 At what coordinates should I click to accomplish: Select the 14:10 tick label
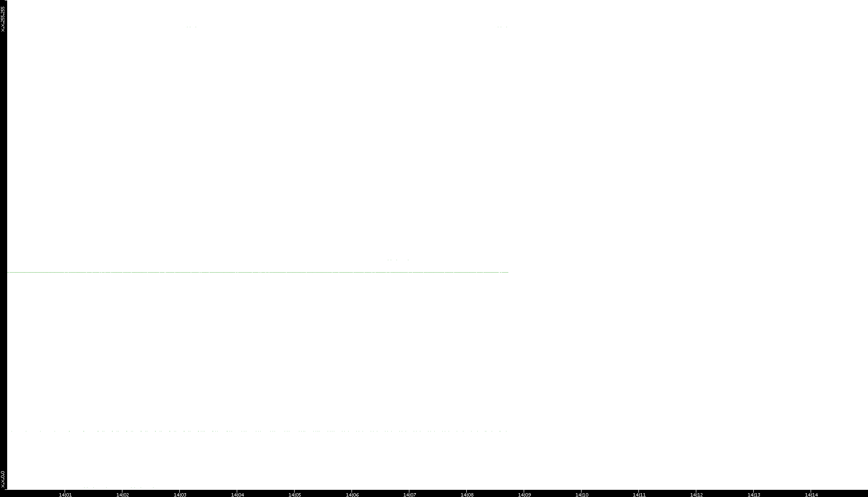(x=582, y=495)
